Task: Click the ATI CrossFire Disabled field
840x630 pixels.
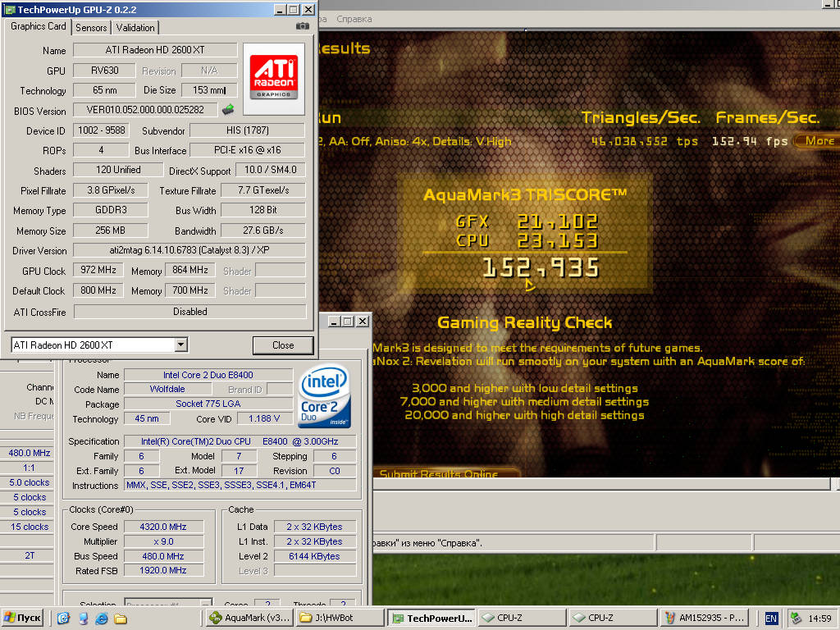Action: (x=189, y=311)
